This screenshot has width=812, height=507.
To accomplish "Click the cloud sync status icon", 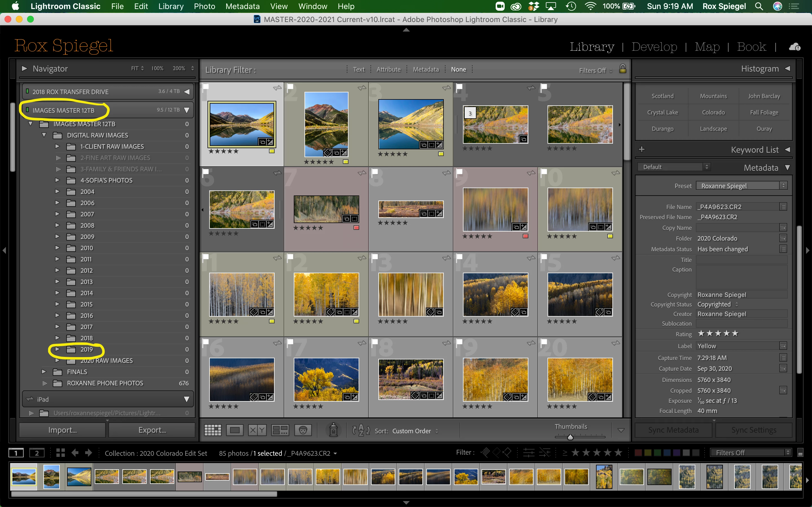I will [795, 47].
